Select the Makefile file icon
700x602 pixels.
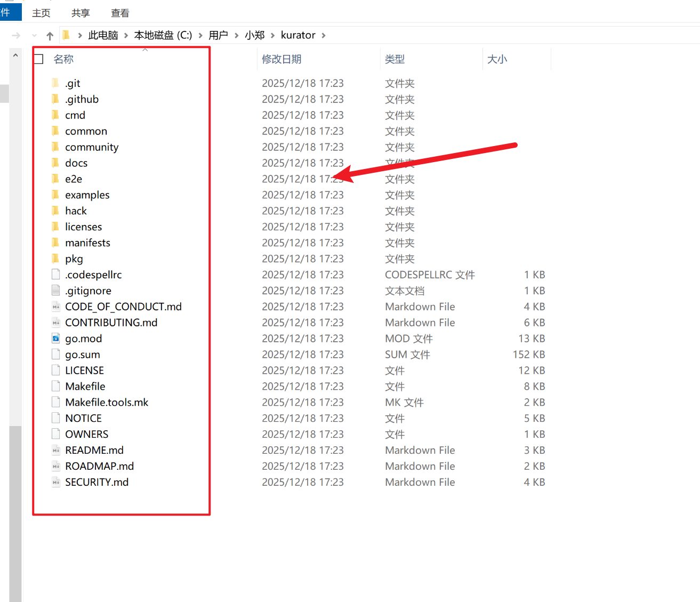tap(55, 386)
